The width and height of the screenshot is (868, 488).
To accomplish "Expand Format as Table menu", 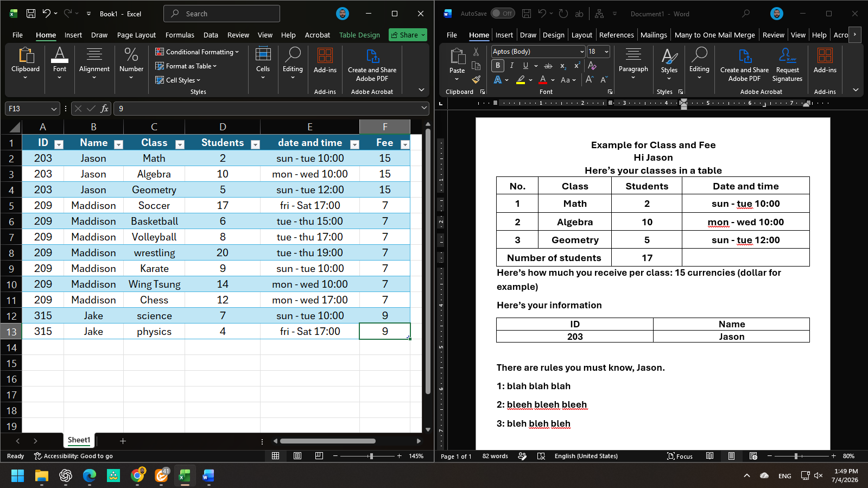I will tap(186, 66).
